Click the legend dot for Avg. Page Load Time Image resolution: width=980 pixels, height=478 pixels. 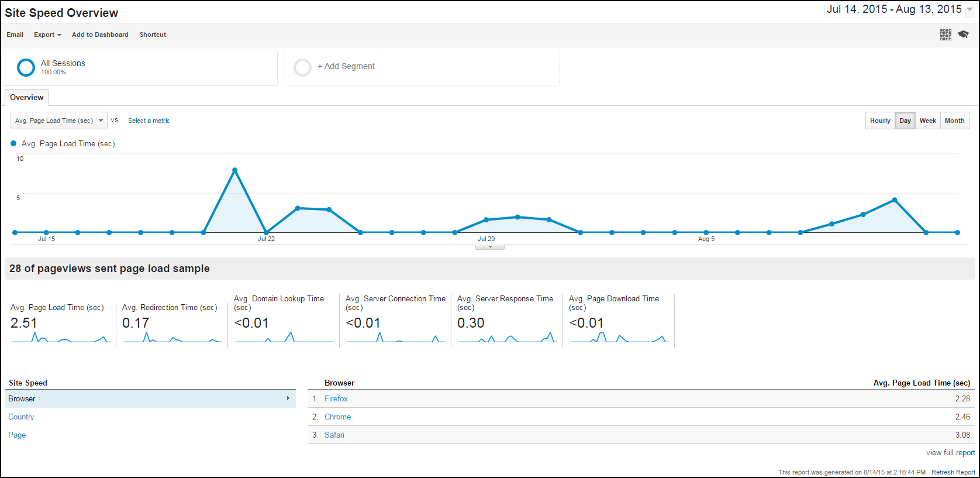[x=13, y=143]
